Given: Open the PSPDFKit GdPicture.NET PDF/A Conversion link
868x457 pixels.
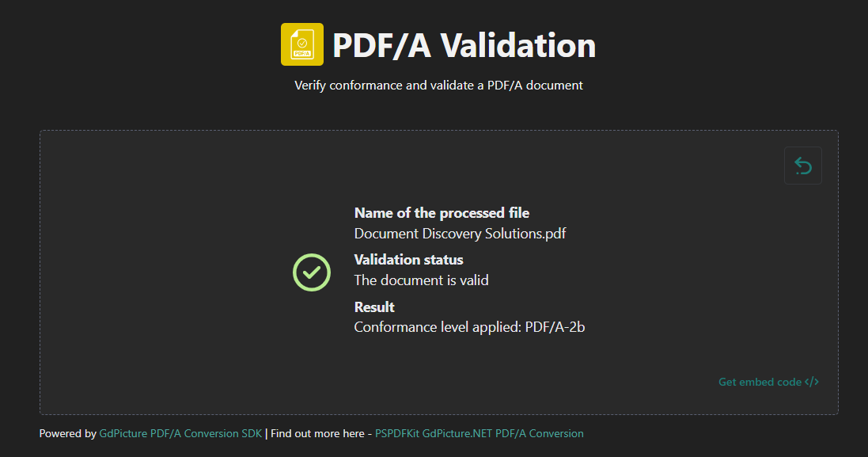Looking at the screenshot, I should click(479, 433).
